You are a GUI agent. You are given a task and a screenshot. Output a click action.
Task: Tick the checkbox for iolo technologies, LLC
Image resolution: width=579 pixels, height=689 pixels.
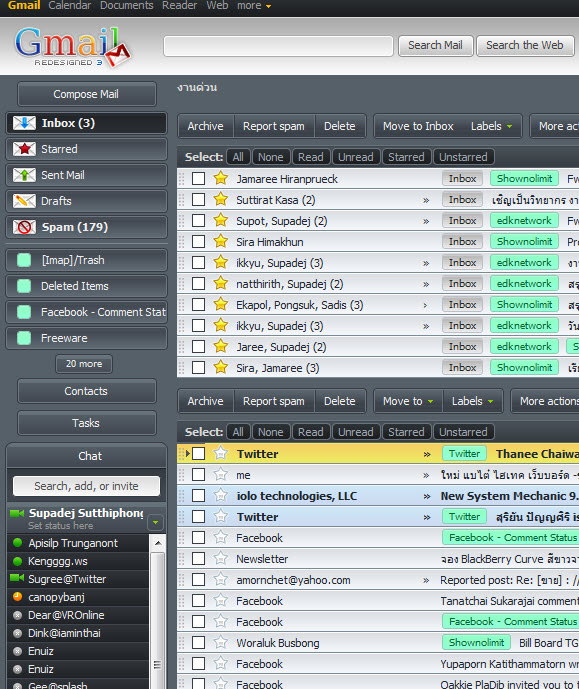coord(198,496)
